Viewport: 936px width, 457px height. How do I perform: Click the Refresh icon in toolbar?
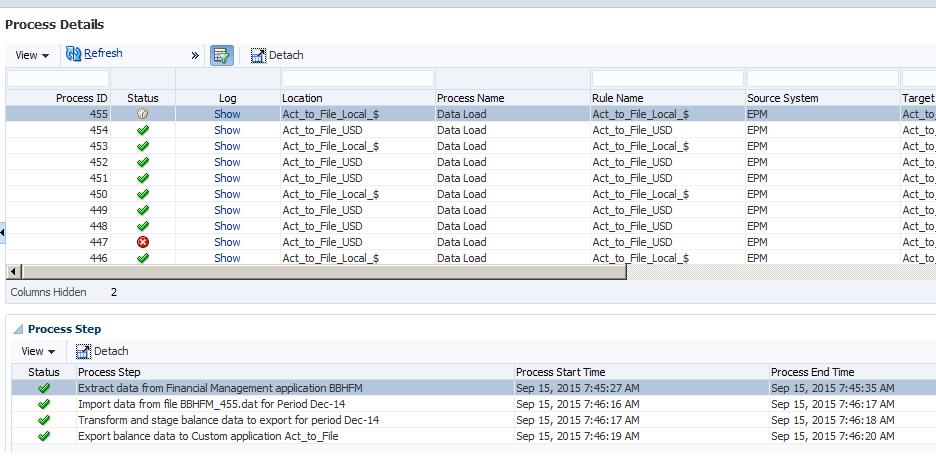coord(73,54)
